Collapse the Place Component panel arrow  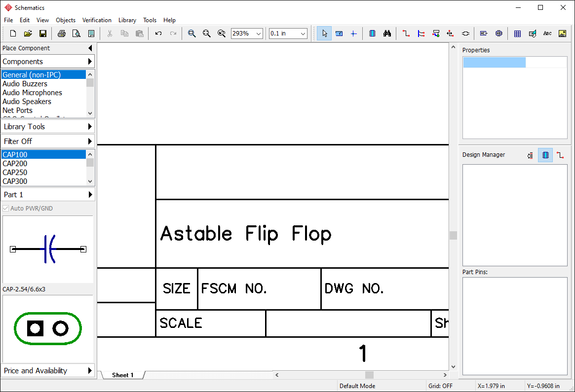click(x=90, y=48)
